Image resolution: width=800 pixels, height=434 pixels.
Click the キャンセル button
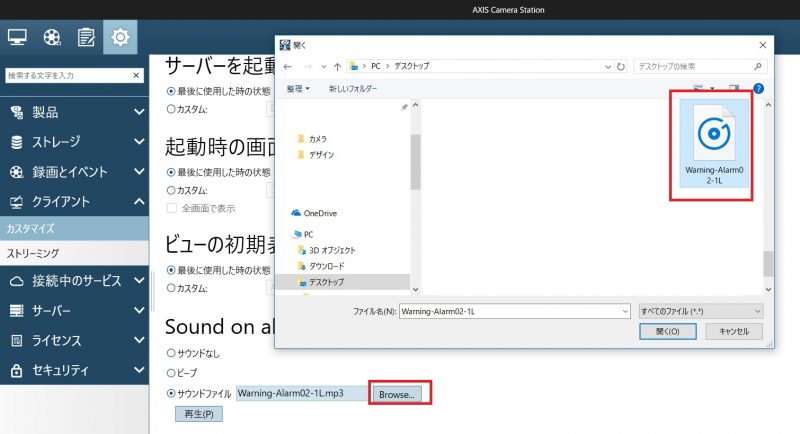(x=734, y=331)
